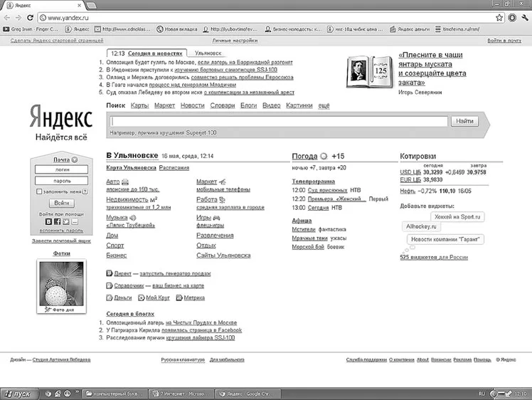Log in via VKontakte icon

pyautogui.click(x=49, y=222)
